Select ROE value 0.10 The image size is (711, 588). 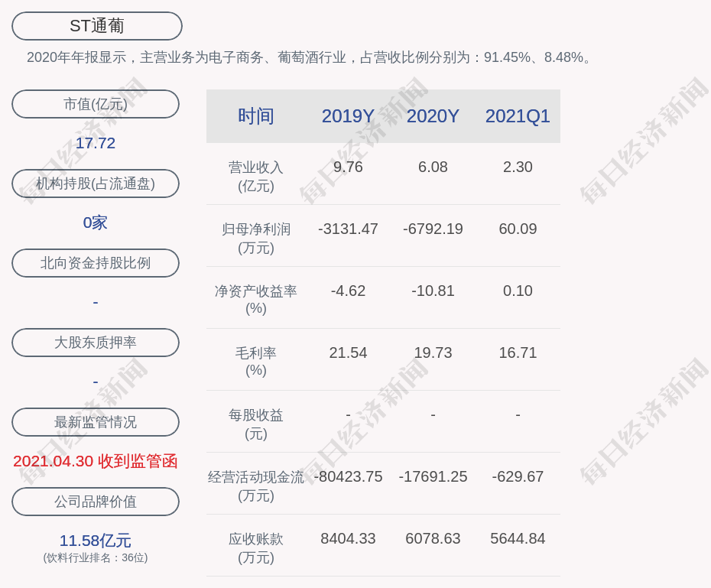518,291
